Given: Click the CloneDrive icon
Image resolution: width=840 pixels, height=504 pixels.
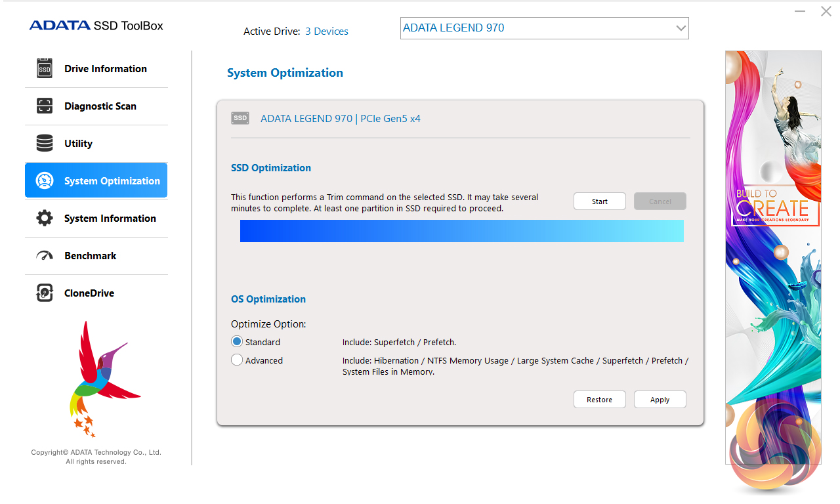Looking at the screenshot, I should [x=45, y=293].
